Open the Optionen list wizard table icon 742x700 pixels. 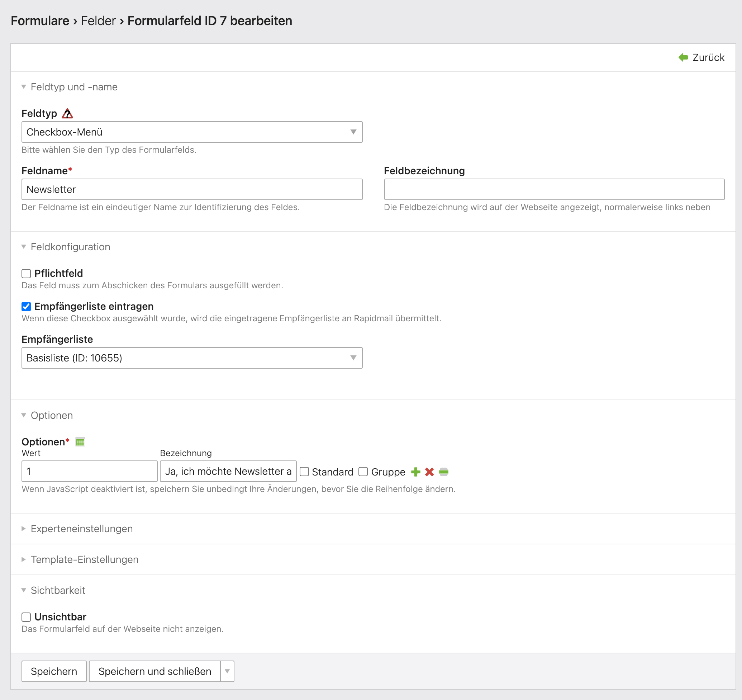pos(80,442)
